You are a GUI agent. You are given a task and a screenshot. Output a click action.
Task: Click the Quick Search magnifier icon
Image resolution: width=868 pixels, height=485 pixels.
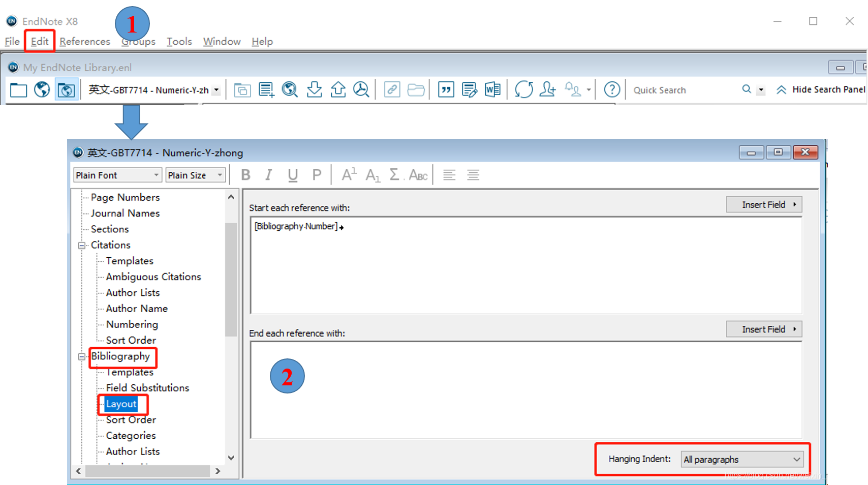(x=747, y=89)
